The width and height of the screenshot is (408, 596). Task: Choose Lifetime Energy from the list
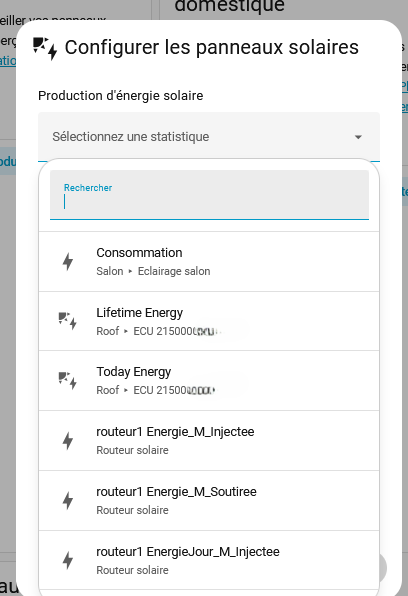209,321
